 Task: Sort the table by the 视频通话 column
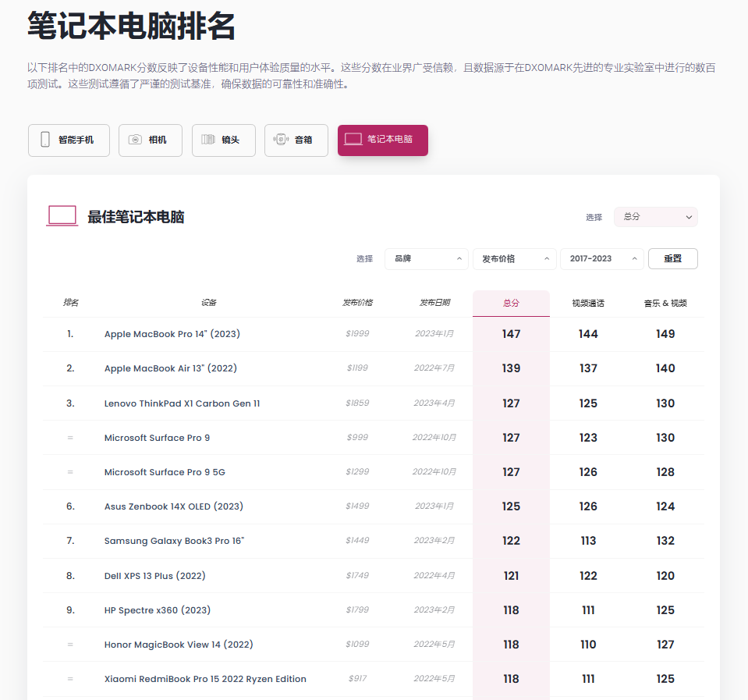(587, 302)
